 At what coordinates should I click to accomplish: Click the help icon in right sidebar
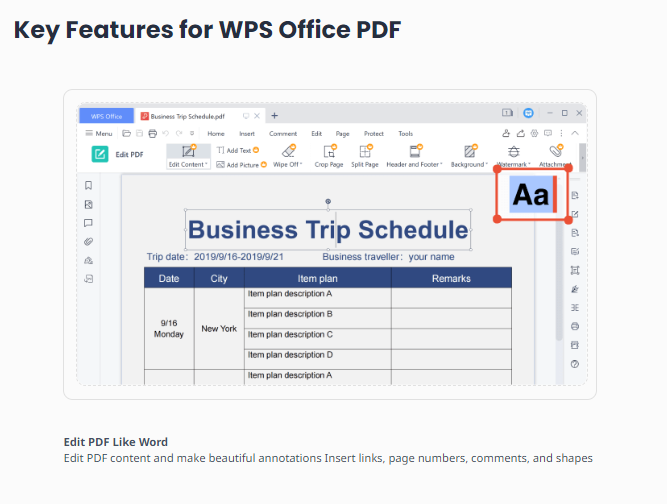pos(575,364)
